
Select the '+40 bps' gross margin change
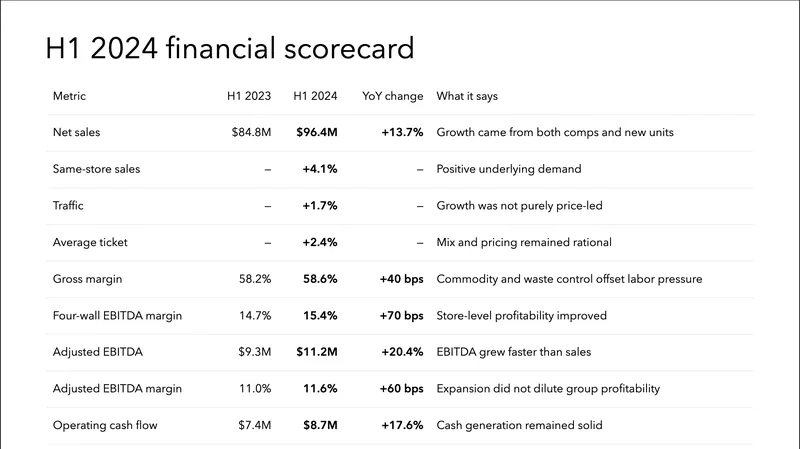(401, 279)
